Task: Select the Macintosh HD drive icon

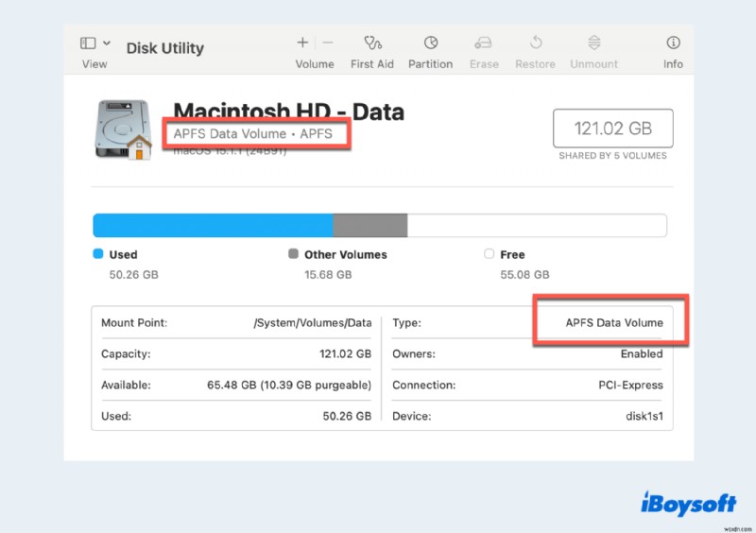Action: (x=123, y=129)
